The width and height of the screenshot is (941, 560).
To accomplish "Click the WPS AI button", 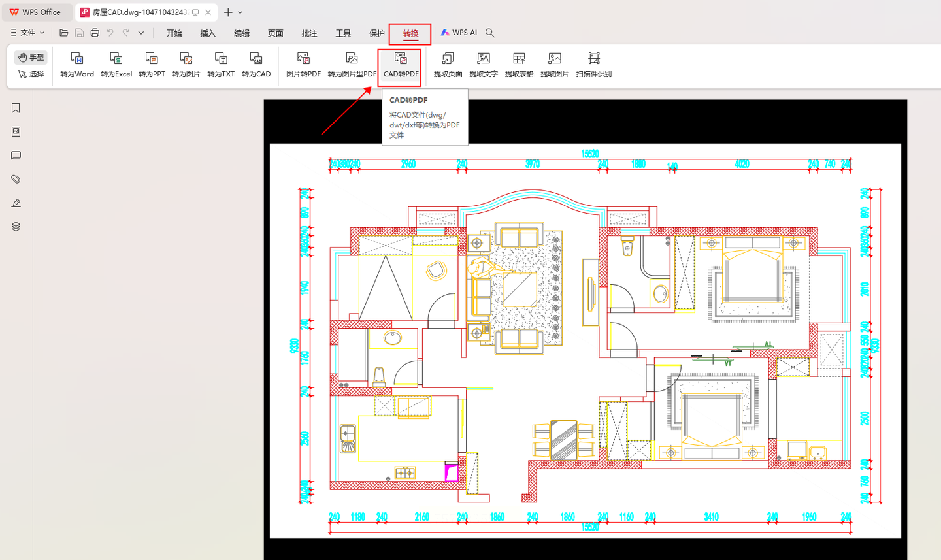I will pyautogui.click(x=459, y=33).
